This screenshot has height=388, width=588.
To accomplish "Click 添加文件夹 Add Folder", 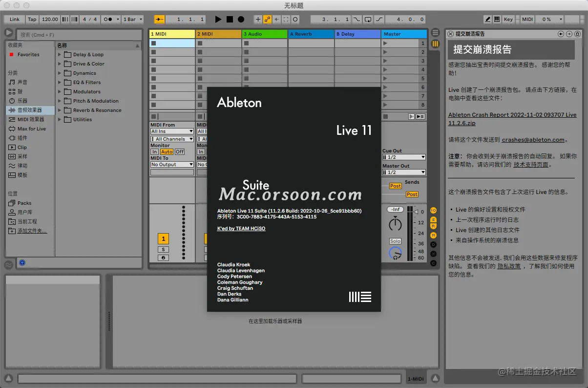I will click(32, 231).
